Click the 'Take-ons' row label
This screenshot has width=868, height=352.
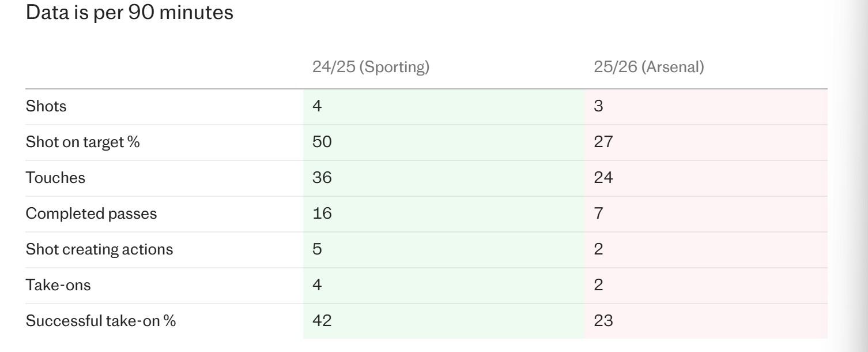click(x=58, y=285)
